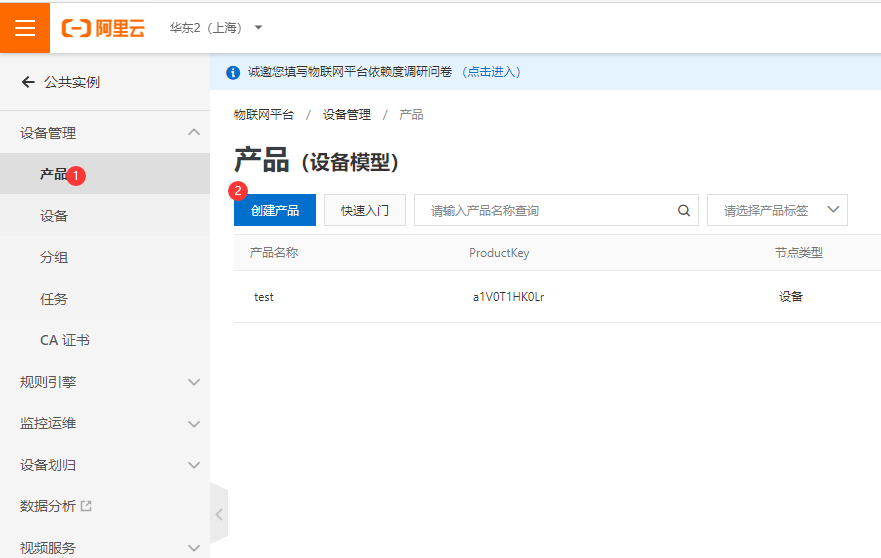Click the 快速入门 button
The image size is (881, 558).
click(365, 210)
